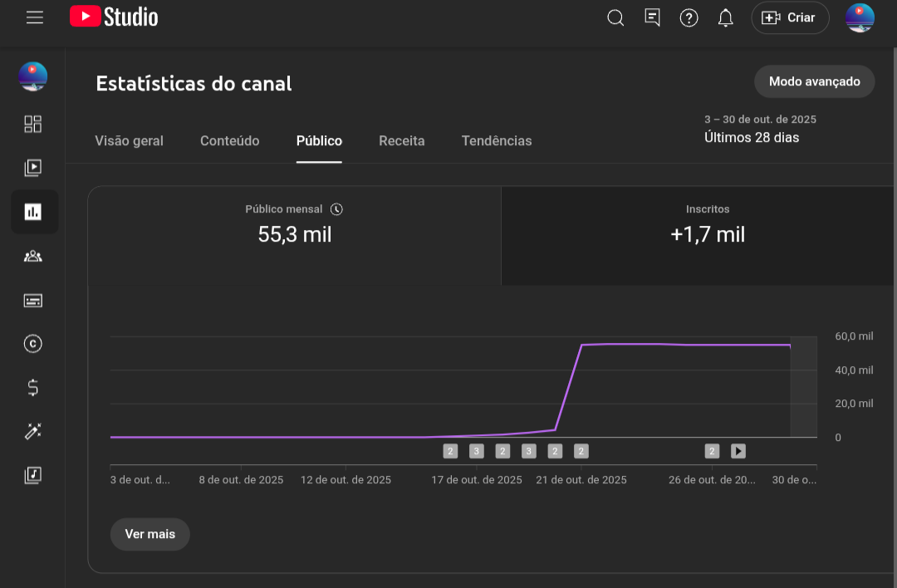This screenshot has width=897, height=588.
Task: Open Community people icon in sidebar
Action: [x=33, y=256]
